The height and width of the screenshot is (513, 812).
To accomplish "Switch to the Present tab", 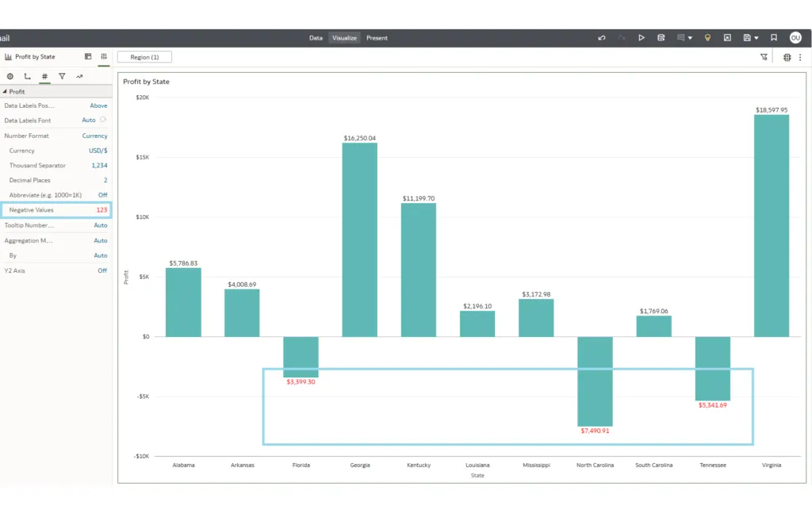I will coord(377,37).
